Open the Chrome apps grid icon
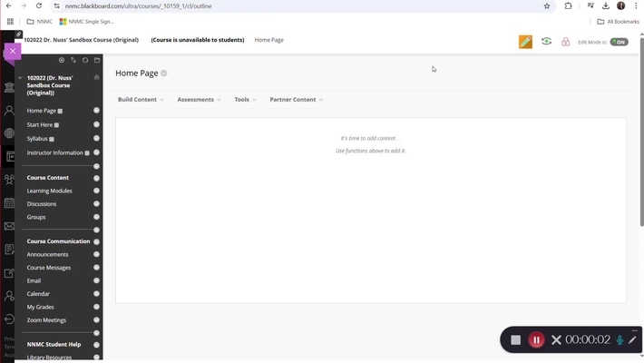 pyautogui.click(x=10, y=22)
